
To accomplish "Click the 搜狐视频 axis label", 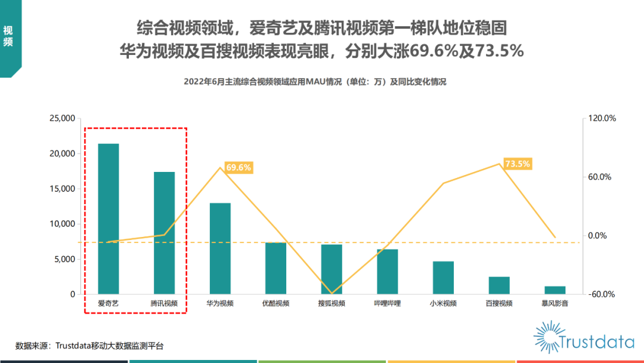I will click(332, 304).
